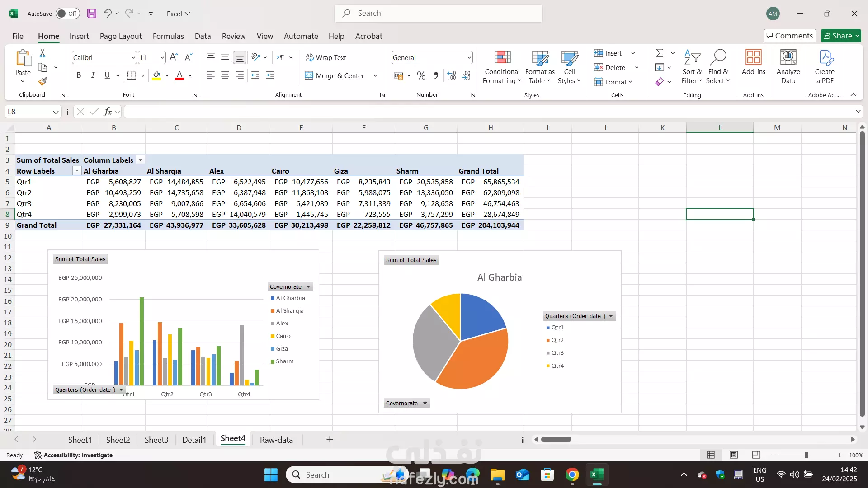Open Quarters (Order date) filter on pie chart
Image resolution: width=868 pixels, height=488 pixels.
579,316
